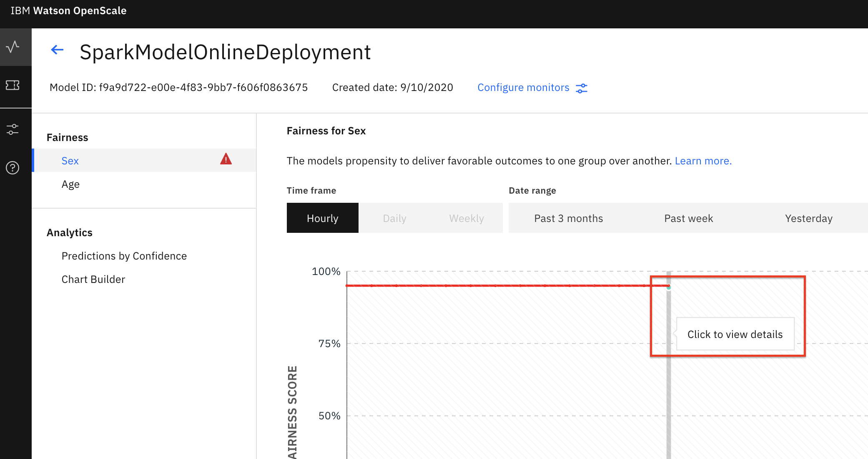Set date range to Yesterday
This screenshot has width=868, height=459.
pos(808,218)
